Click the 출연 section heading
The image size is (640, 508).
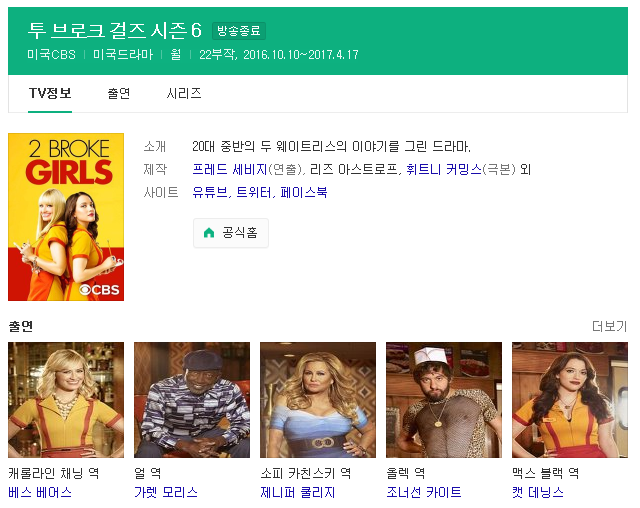(21, 326)
